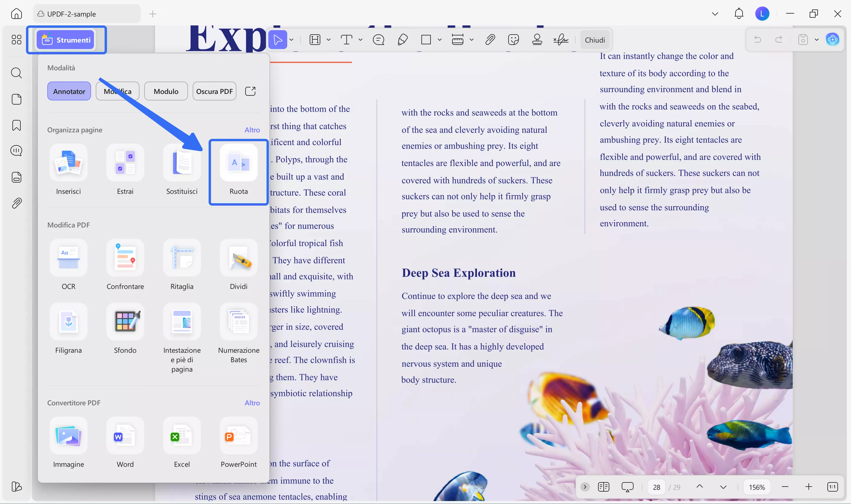Open the save options dropdown
Viewport: 851px width, 504px height.
pyautogui.click(x=817, y=40)
